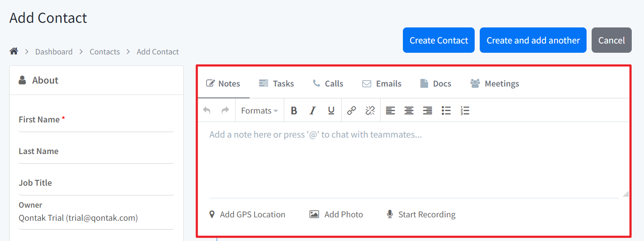Click the About panel heading
The height and width of the screenshot is (241, 644).
[x=45, y=80]
